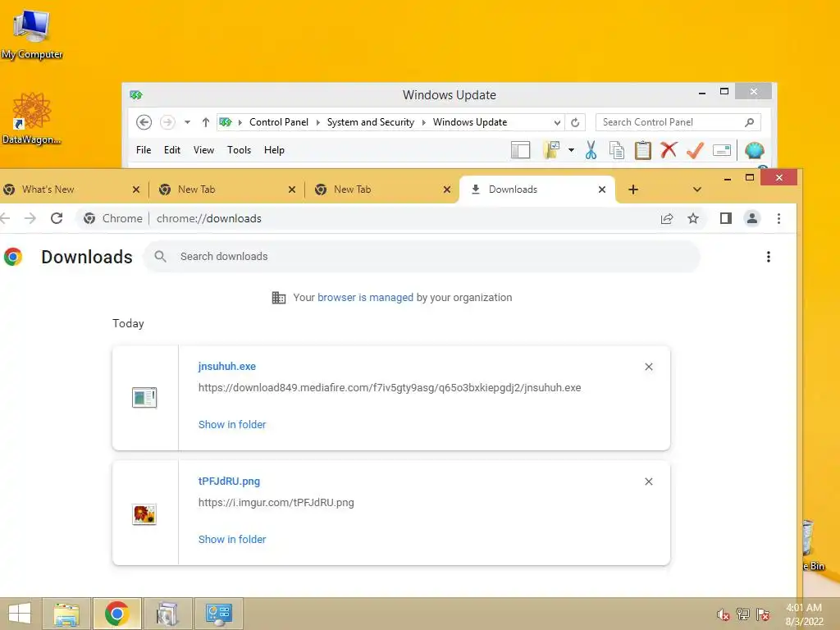Click muted volume tray icon

724,614
